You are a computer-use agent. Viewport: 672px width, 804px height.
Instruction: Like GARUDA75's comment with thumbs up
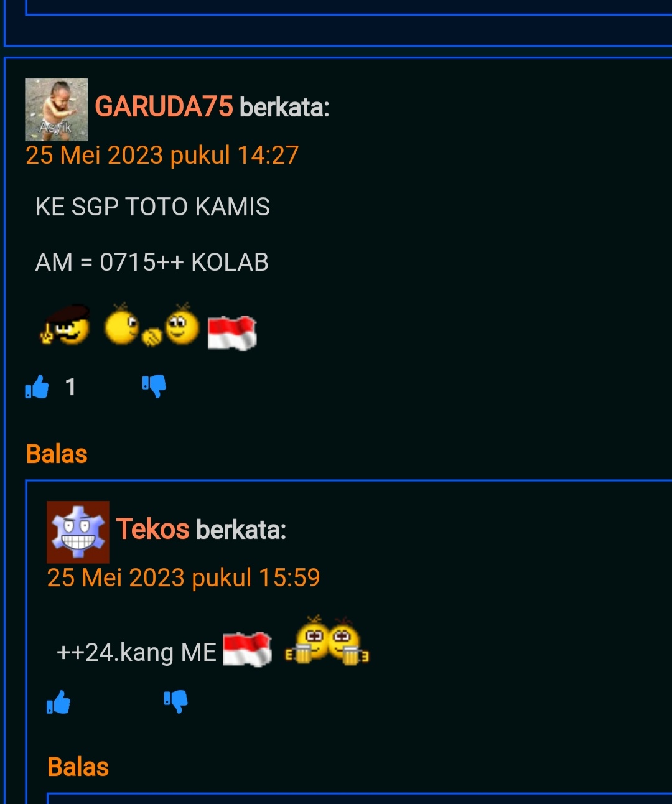click(x=37, y=386)
